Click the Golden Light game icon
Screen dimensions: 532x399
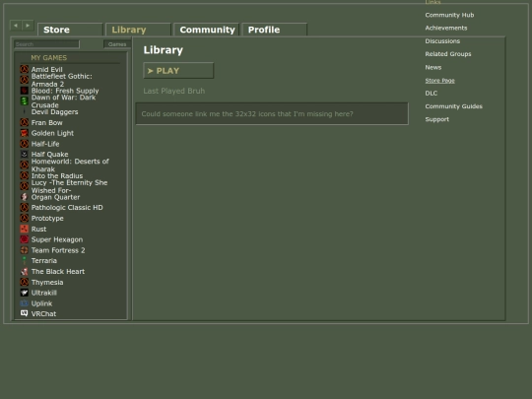[24, 133]
